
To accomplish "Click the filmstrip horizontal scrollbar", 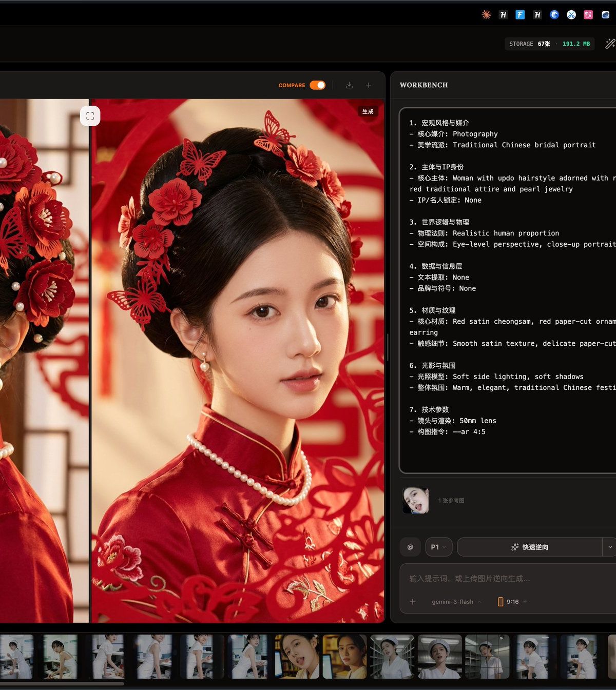I will coord(62,683).
